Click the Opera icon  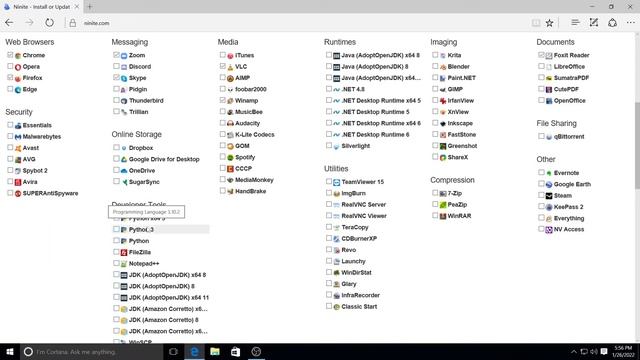18,67
